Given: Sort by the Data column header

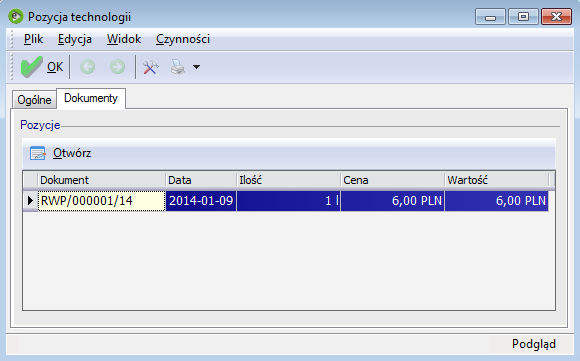Looking at the screenshot, I should tap(201, 180).
